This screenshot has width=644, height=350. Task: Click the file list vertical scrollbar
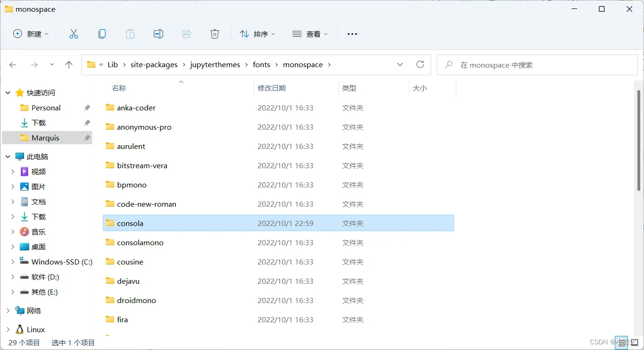pos(638,140)
